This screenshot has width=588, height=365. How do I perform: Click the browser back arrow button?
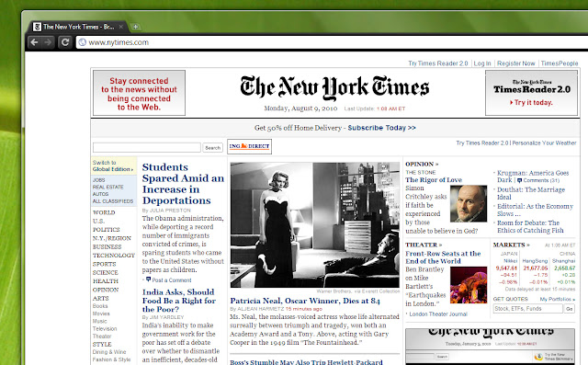point(34,42)
